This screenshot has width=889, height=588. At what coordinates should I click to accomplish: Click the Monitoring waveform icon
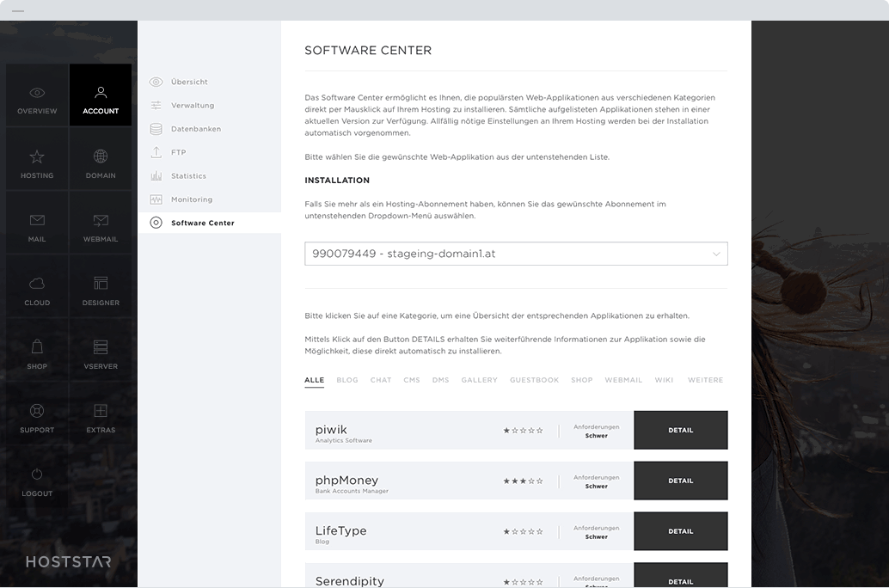point(156,199)
